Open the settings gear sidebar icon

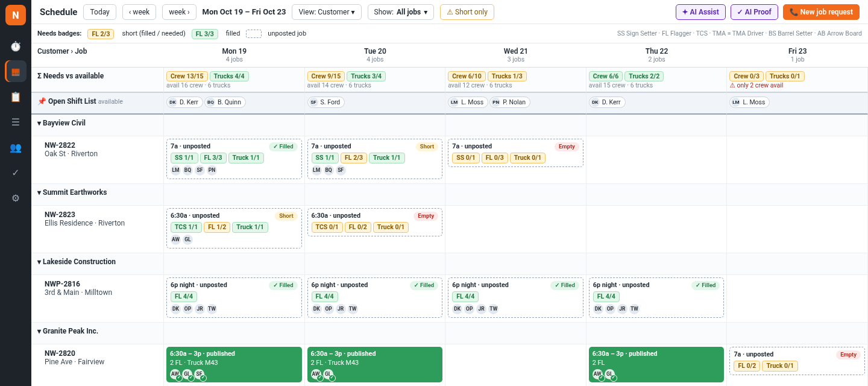[x=16, y=198]
